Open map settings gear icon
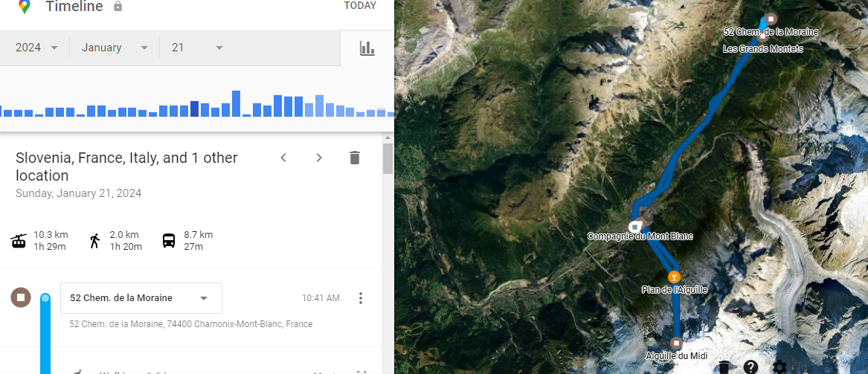Viewport: 868px width, 374px height. pos(779,367)
